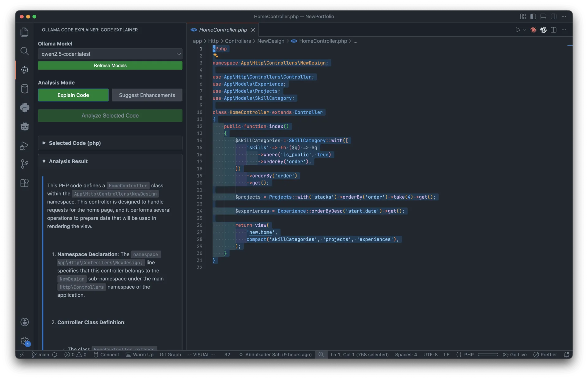Change encoding UTF-8 in status bar
588x379 pixels.
coord(430,355)
